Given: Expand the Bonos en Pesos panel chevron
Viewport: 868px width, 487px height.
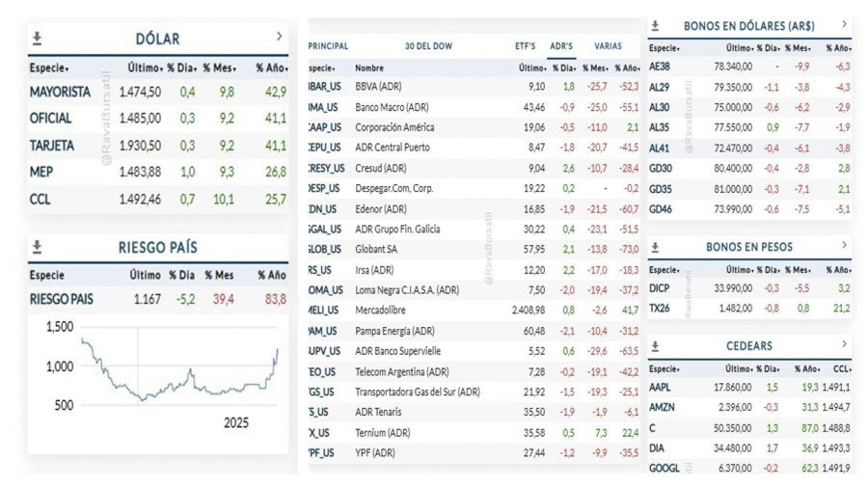Looking at the screenshot, I should 844,247.
